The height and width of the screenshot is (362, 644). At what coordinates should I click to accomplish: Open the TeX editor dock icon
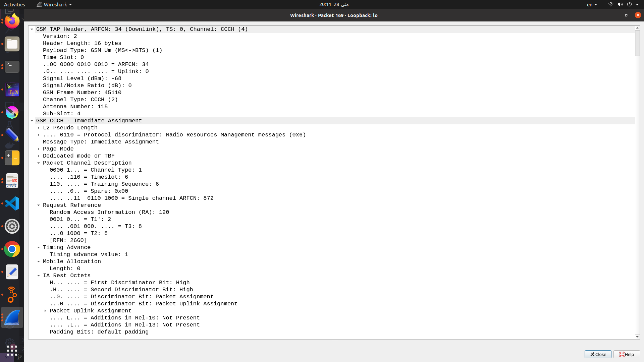[x=12, y=89]
